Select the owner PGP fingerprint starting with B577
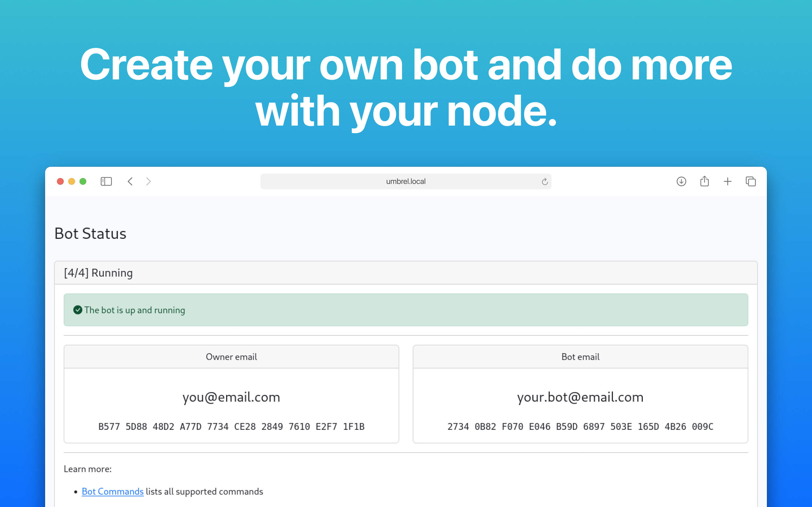812x507 pixels. [x=231, y=426]
